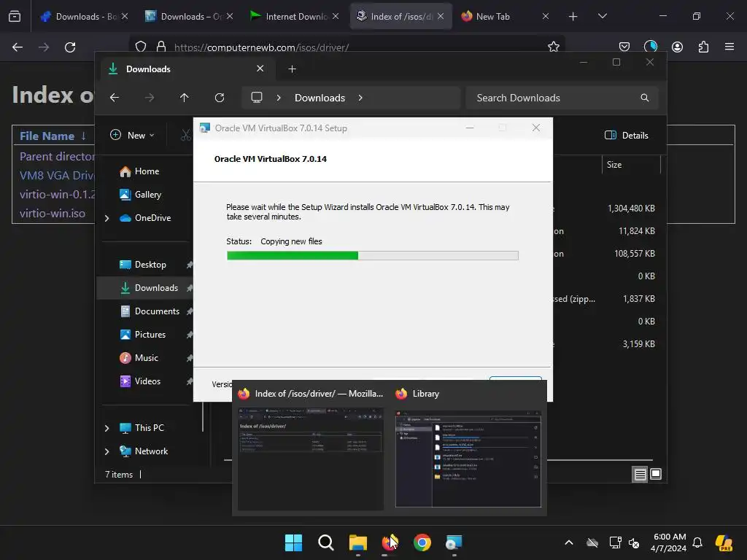Image resolution: width=747 pixels, height=560 pixels.
Task: Open the Windows Start menu
Action: pyautogui.click(x=293, y=542)
